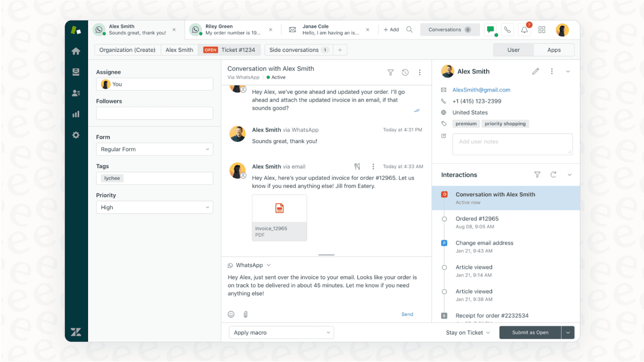Open the apps grid launcher icon

(x=542, y=29)
